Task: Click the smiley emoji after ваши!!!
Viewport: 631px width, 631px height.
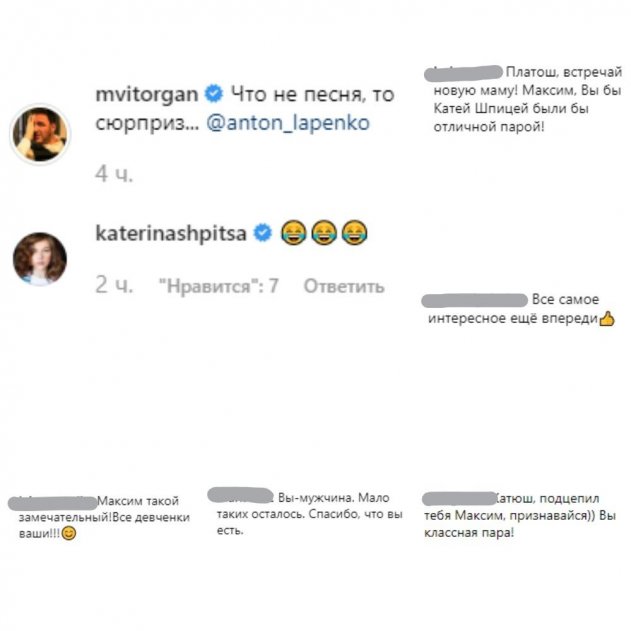Action: pos(69,534)
